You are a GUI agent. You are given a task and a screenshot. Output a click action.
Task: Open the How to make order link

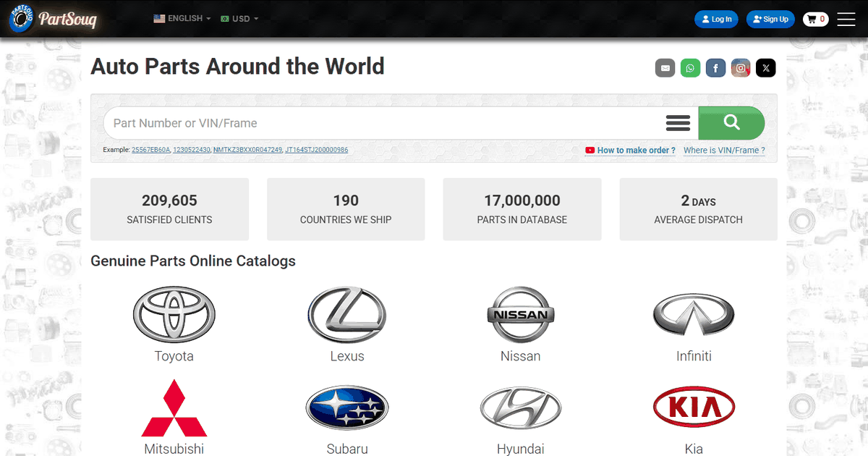click(631, 151)
